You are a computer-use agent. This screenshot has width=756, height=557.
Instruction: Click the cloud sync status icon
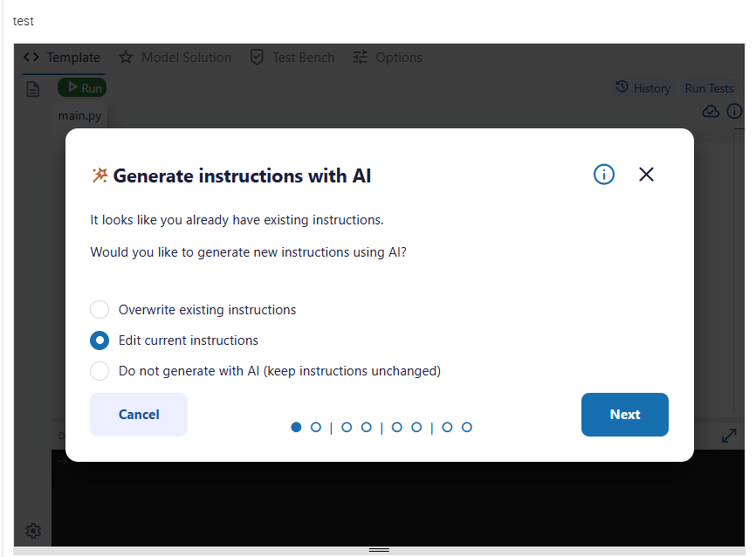(711, 111)
